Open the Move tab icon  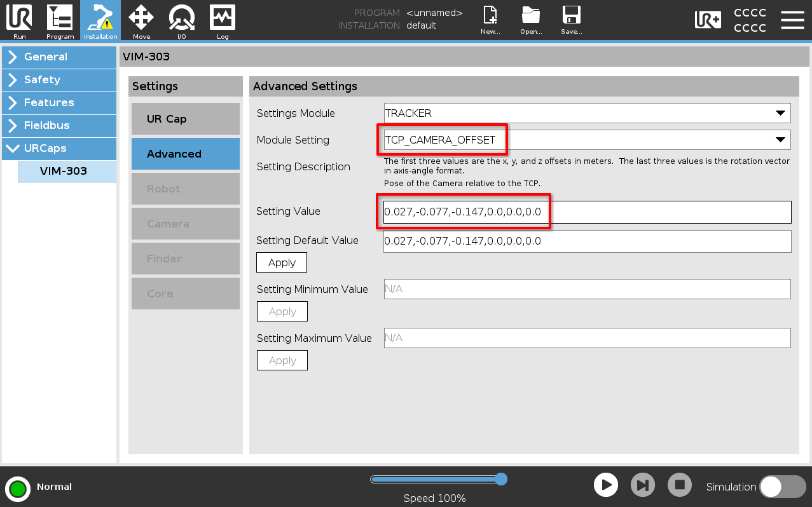[141, 21]
